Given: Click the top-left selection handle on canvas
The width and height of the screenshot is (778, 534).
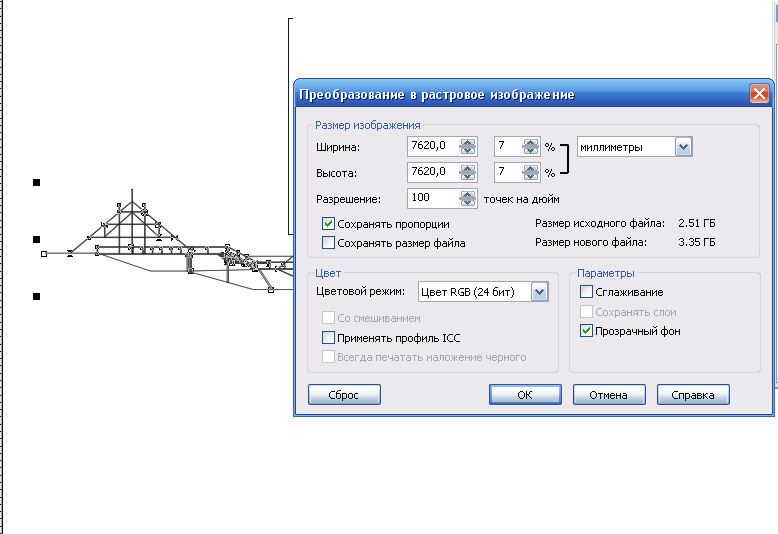Looking at the screenshot, I should [36, 183].
